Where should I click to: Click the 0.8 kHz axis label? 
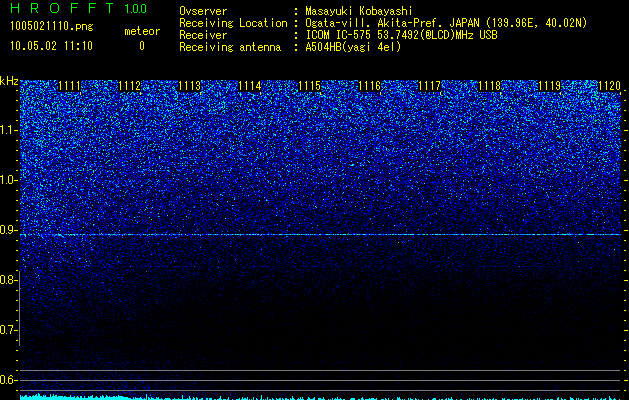tap(8, 280)
